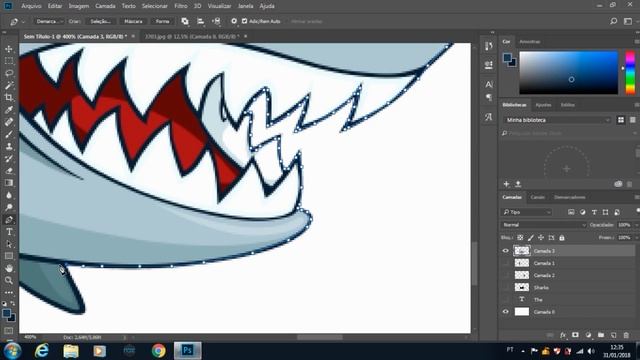The image size is (640, 360).
Task: Open search icon in options bar
Action: click(x=613, y=21)
